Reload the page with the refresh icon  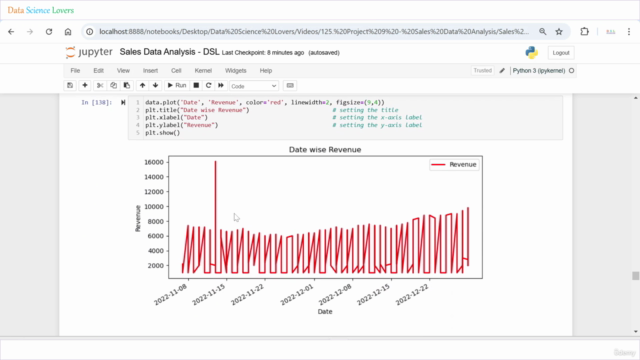(49, 31)
